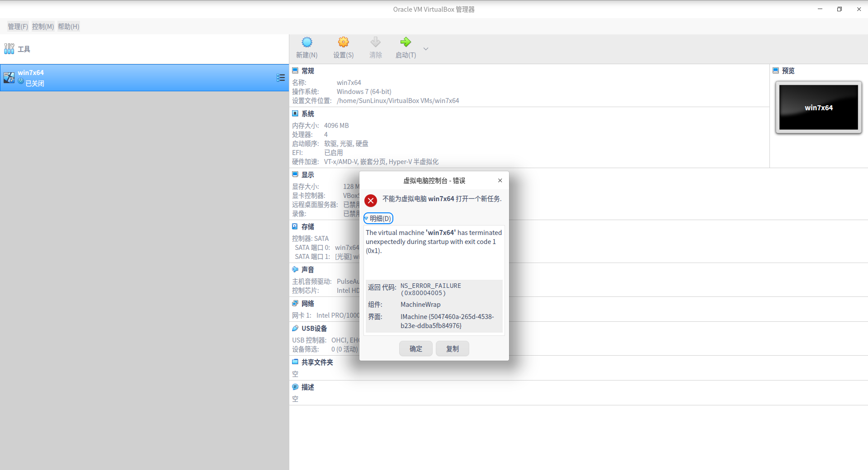Viewport: 868px width, 470px height.
Task: Click the 网络 section heading link
Action: (308, 304)
